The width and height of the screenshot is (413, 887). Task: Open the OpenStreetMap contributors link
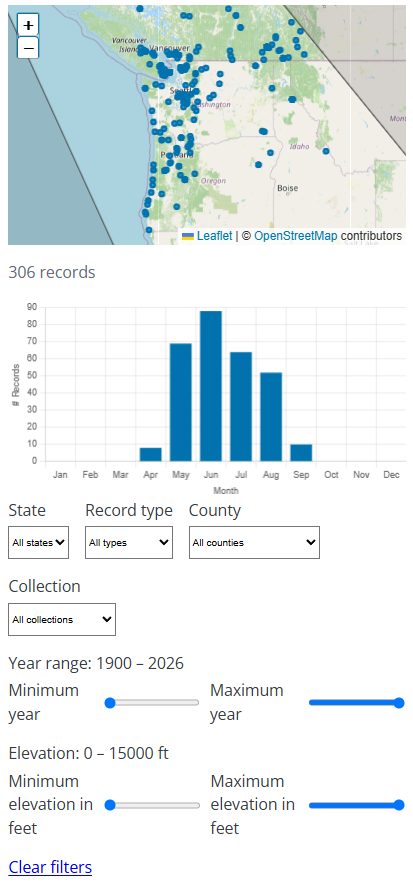click(295, 236)
